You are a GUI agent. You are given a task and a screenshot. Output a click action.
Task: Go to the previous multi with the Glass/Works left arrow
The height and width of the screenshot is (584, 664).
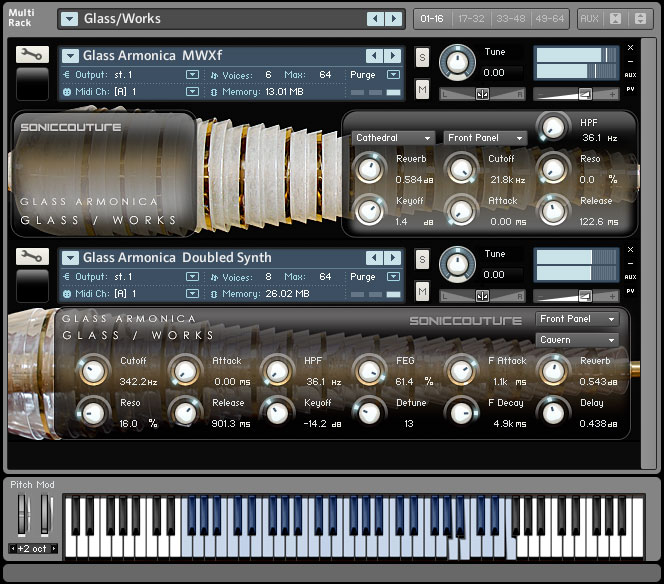tap(375, 19)
